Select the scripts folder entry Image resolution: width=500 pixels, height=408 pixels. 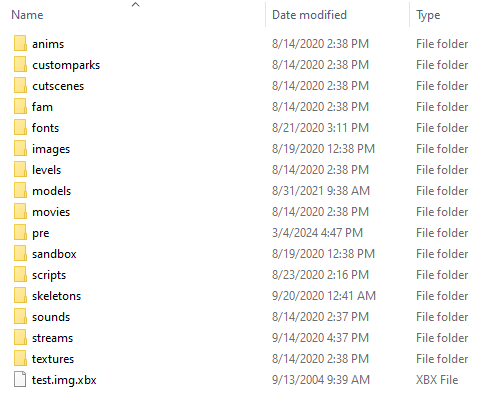coord(49,275)
